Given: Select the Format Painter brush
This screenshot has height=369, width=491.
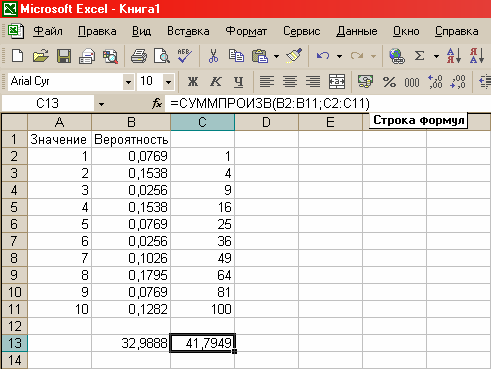Looking at the screenshot, I should click(x=294, y=56).
